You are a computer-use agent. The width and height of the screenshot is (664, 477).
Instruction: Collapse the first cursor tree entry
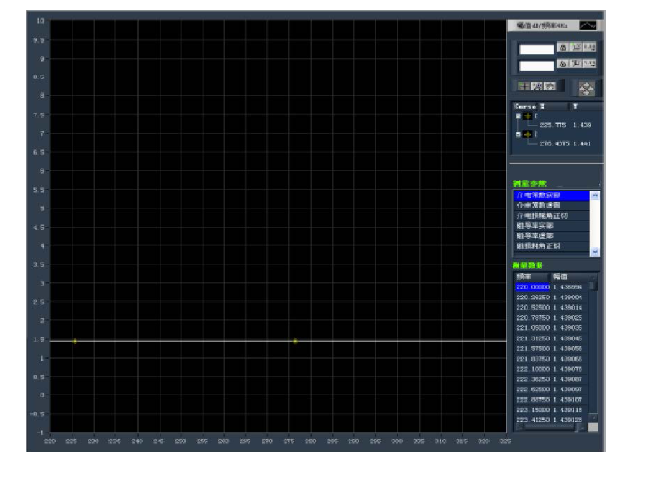click(516, 116)
